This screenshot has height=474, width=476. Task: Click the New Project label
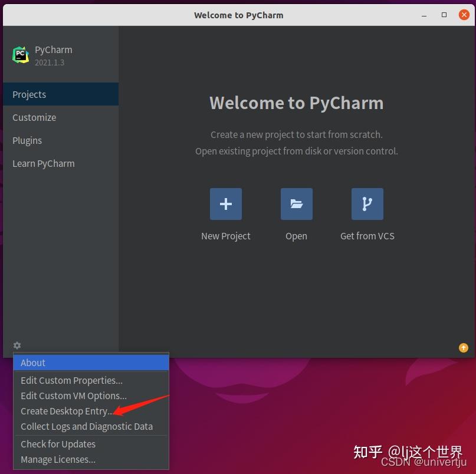[x=226, y=236]
